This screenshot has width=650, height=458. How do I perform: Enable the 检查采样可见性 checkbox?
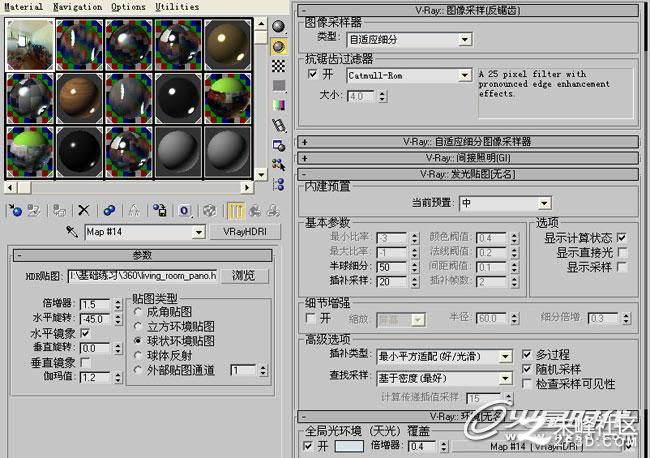526,383
